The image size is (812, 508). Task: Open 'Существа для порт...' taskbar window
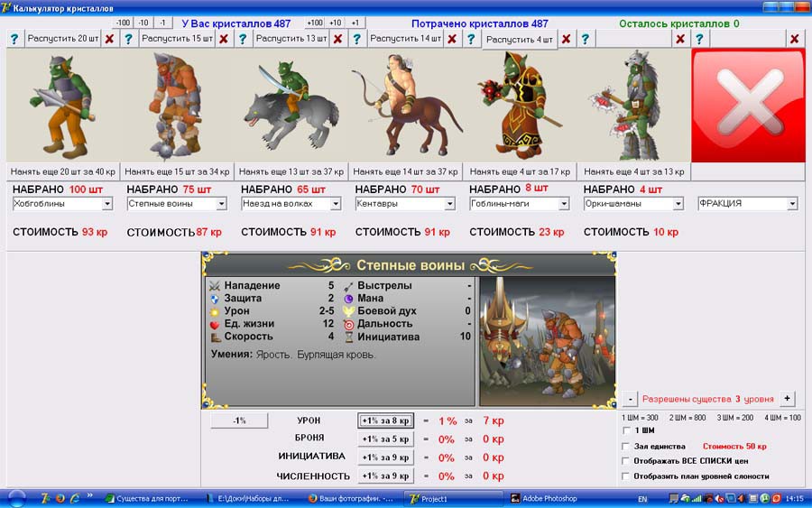(148, 499)
